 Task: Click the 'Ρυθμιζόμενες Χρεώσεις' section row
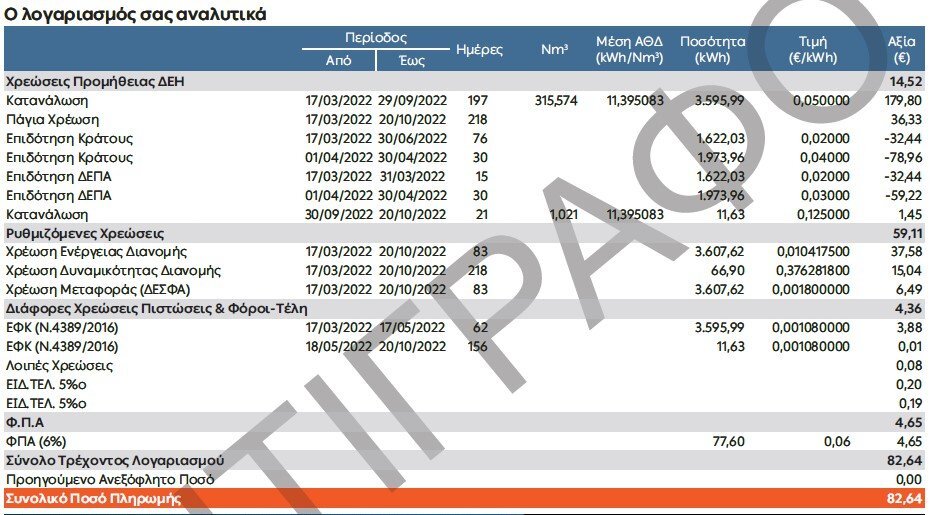(x=464, y=233)
